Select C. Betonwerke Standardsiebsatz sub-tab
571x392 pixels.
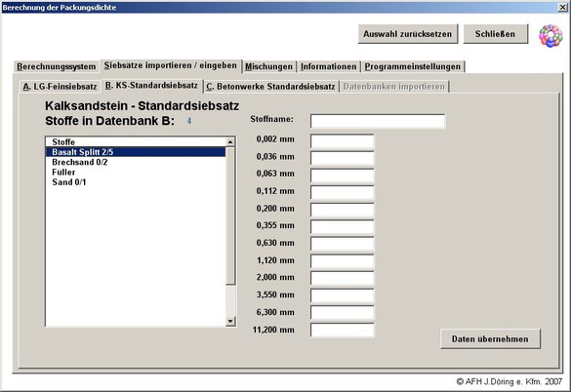[x=270, y=87]
